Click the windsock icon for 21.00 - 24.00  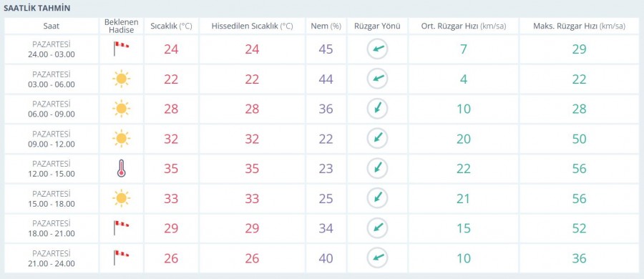coord(121,258)
